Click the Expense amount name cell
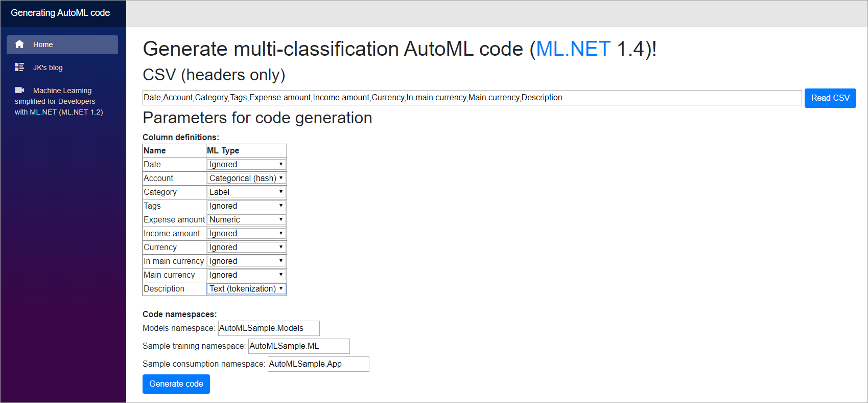Image resolution: width=868 pixels, height=403 pixels. click(x=174, y=219)
